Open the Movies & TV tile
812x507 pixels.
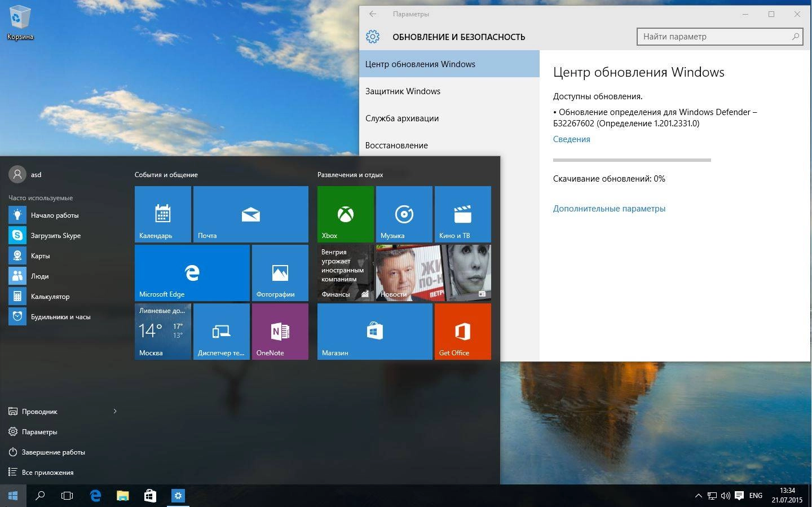[x=463, y=214]
